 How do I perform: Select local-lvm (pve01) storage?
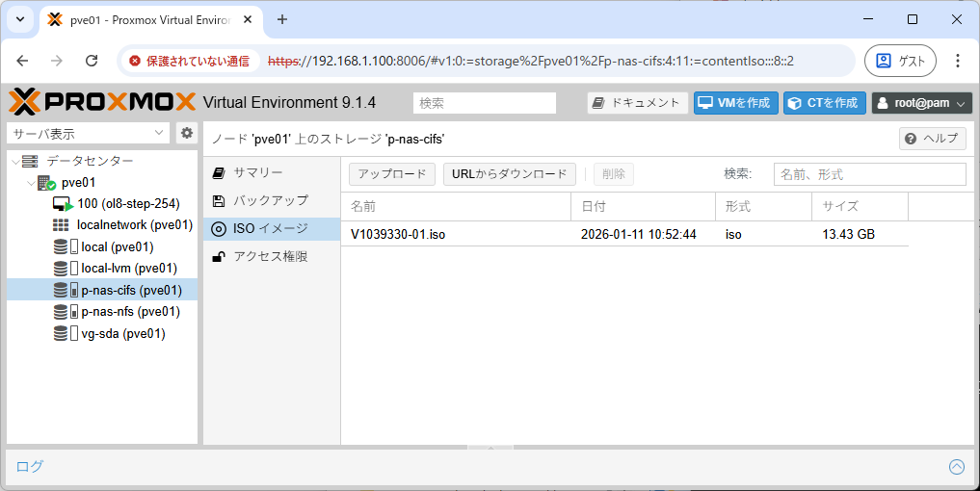pos(129,269)
